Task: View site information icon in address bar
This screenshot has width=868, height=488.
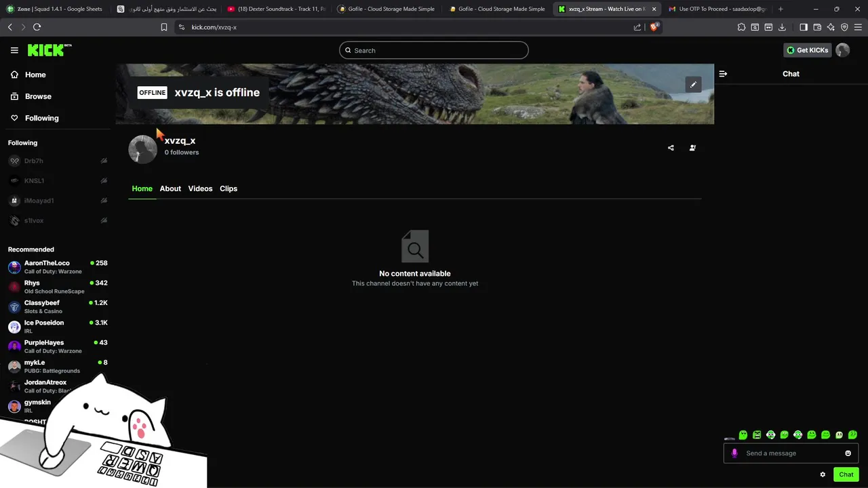Action: point(181,27)
